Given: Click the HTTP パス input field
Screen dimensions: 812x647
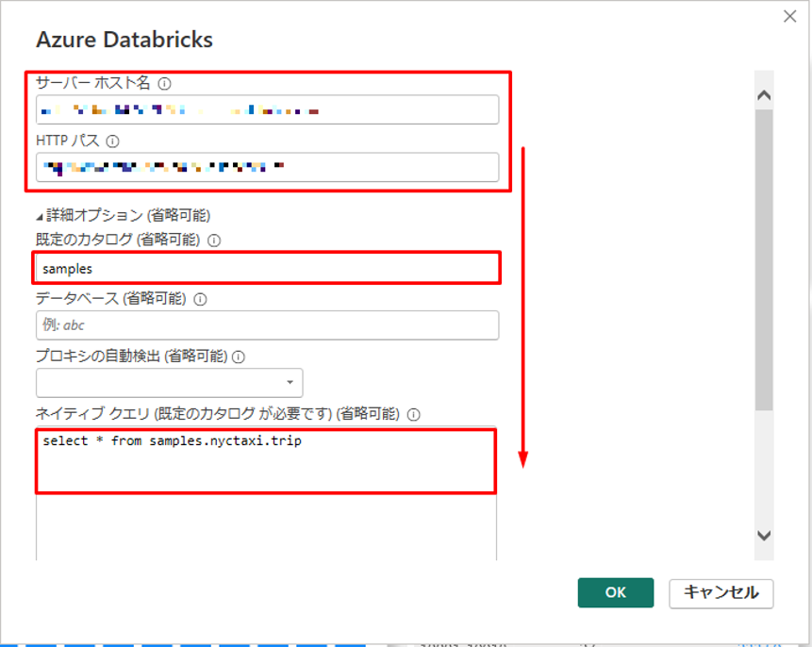Looking at the screenshot, I should [267, 167].
